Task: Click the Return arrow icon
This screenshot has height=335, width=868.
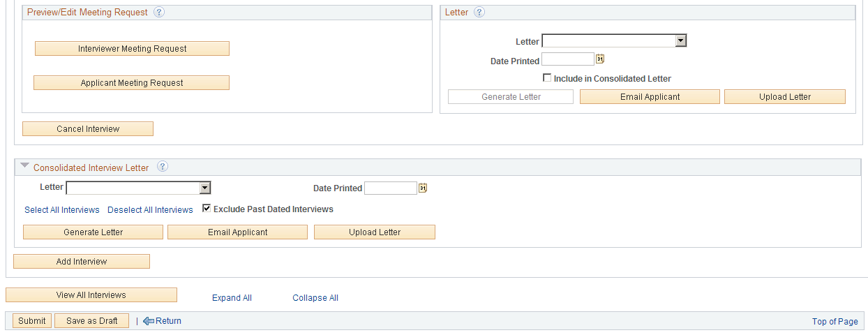Action: (x=148, y=321)
